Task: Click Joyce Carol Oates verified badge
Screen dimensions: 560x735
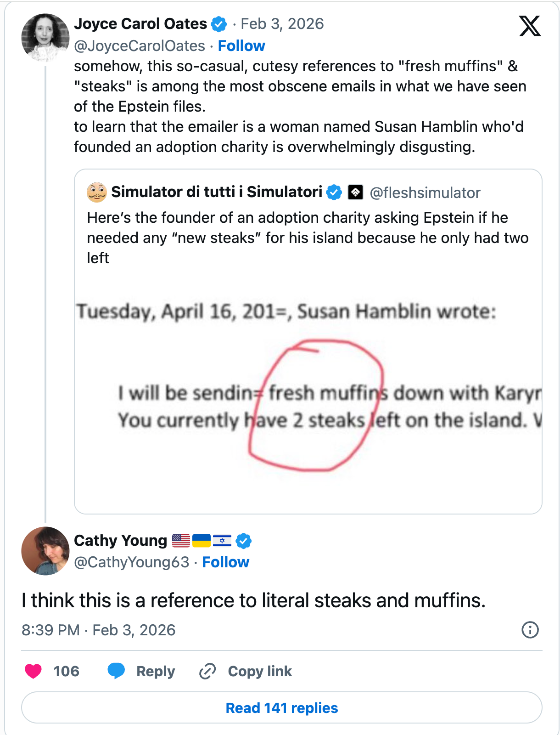Action: point(219,24)
